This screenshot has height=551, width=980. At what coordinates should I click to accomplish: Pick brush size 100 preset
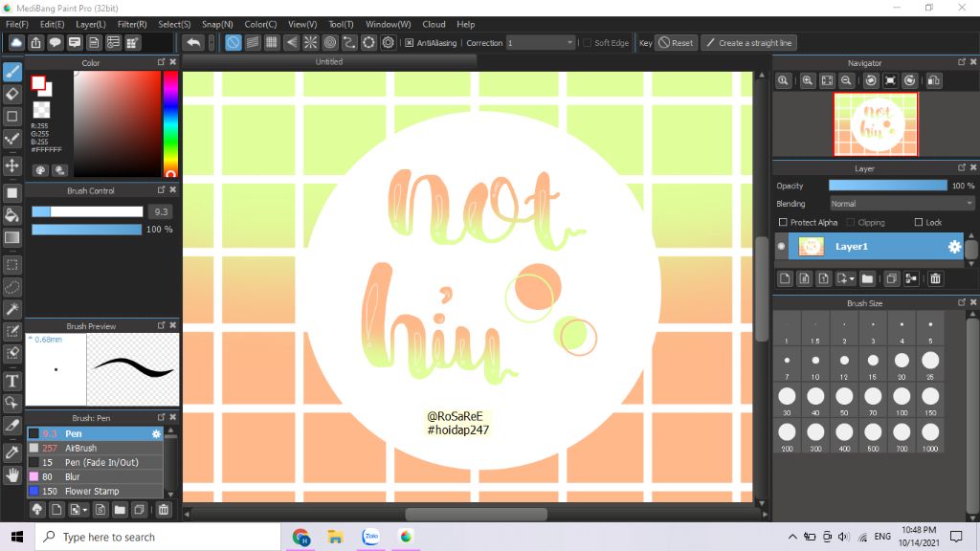(902, 402)
